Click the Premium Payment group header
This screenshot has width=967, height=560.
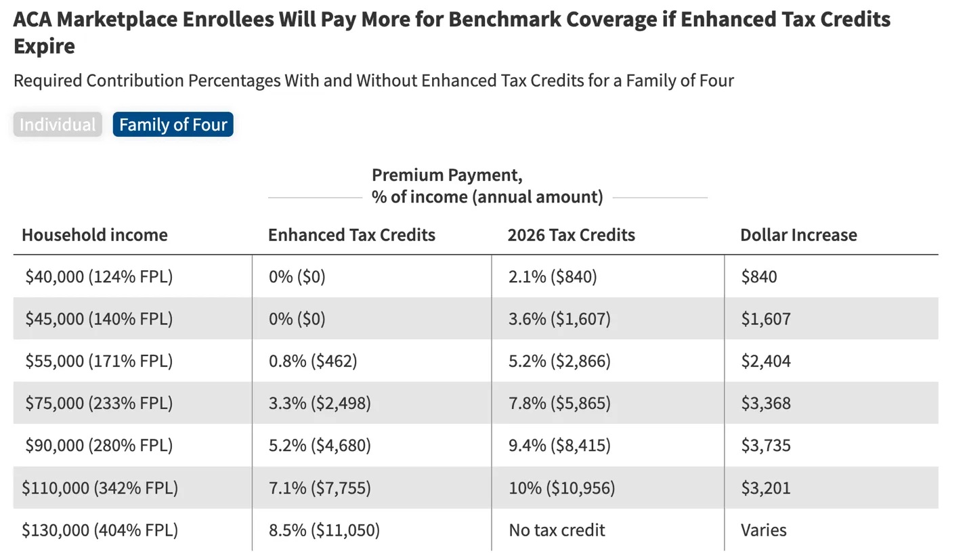pyautogui.click(x=487, y=186)
